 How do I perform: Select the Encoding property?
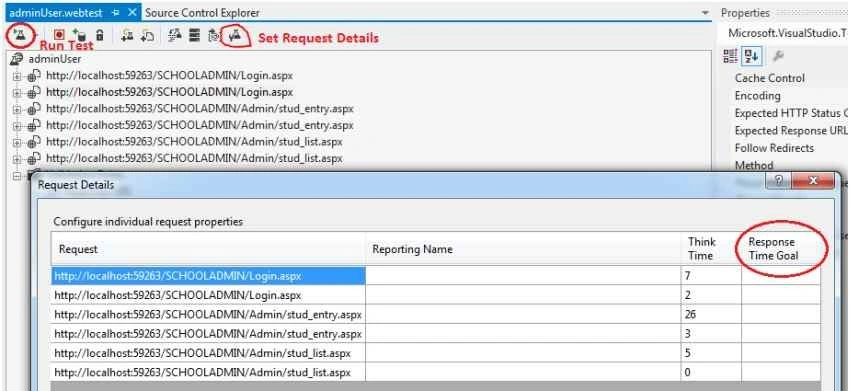(x=757, y=95)
